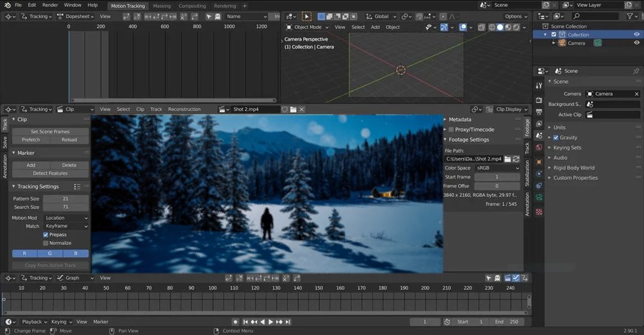Expand Rigid Body World panel
Viewport: 644px width, 335px height.
574,167
